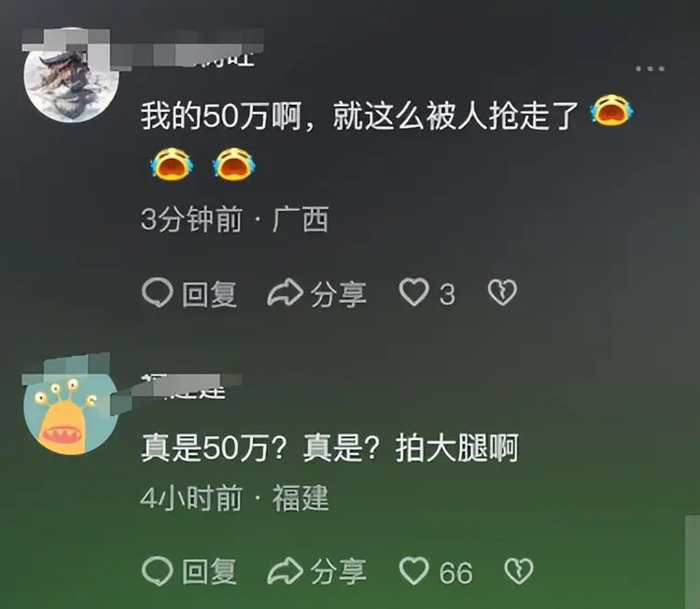Click reply speech bubble on 广西 comment
Image resolution: width=700 pixels, height=609 pixels.
[158, 292]
